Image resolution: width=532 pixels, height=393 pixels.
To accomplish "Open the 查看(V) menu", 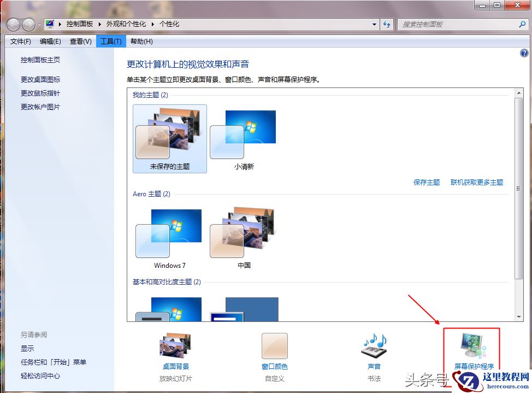I will [80, 41].
